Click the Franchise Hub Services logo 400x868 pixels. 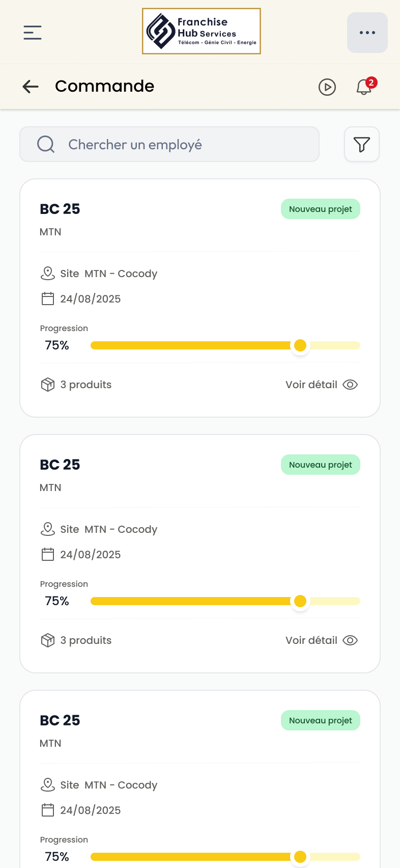click(201, 31)
